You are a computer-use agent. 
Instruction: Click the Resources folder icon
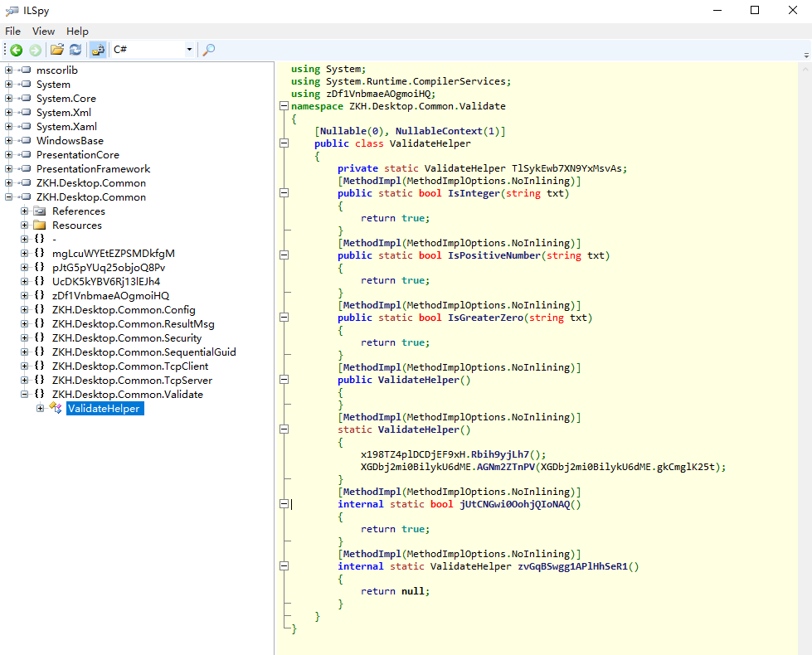(x=39, y=225)
